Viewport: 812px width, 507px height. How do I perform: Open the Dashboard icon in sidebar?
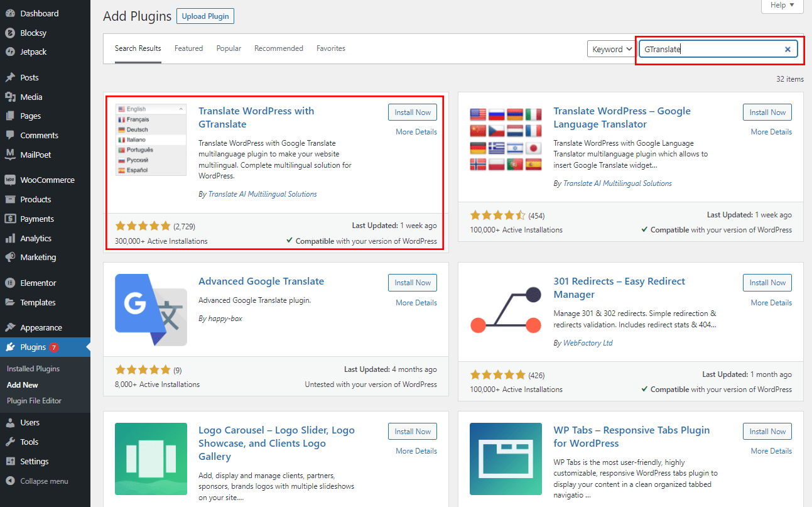(11, 13)
